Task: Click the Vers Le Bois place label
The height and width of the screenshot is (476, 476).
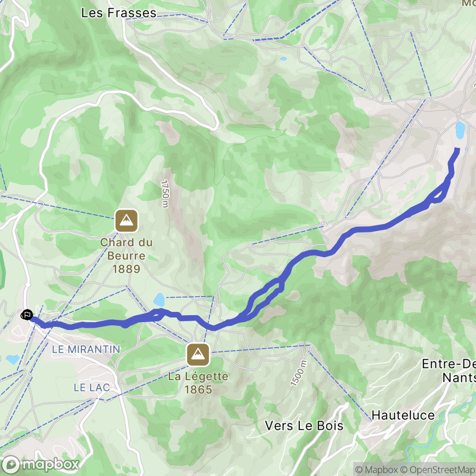Action: pos(304,426)
